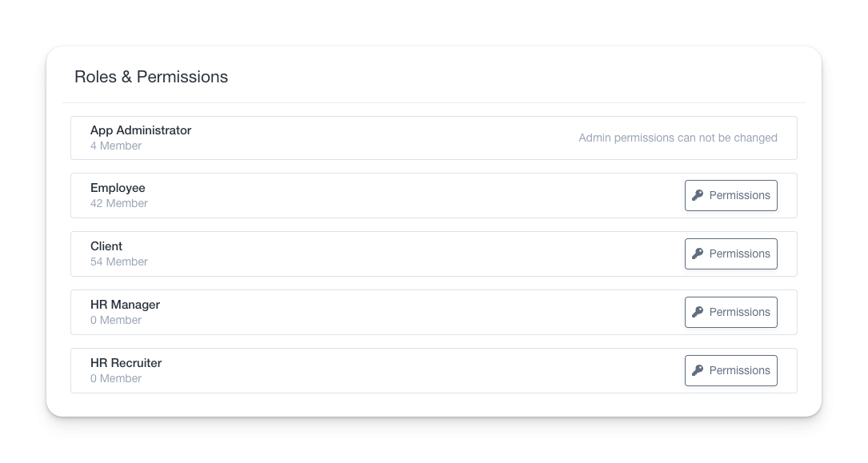
Task: Select the App Administrator role name
Action: click(x=141, y=130)
